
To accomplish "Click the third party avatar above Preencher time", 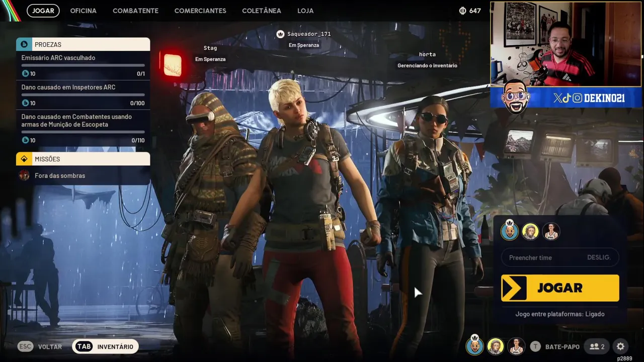I will click(551, 231).
